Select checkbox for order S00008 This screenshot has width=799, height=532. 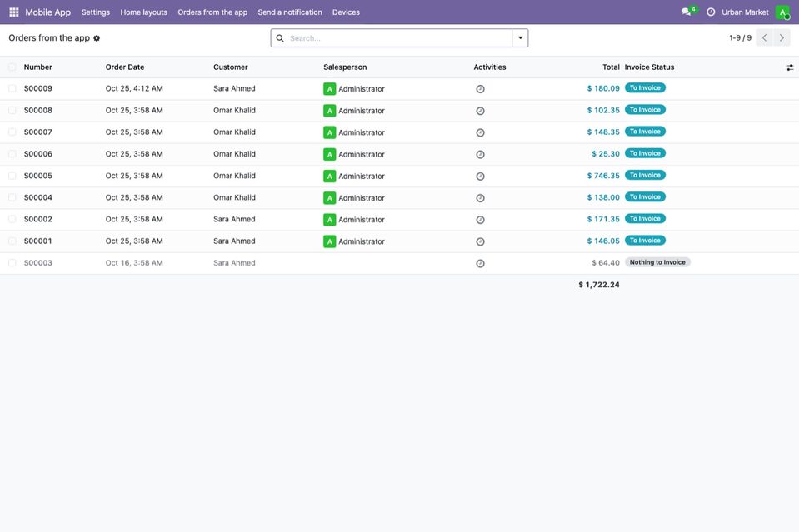12,111
